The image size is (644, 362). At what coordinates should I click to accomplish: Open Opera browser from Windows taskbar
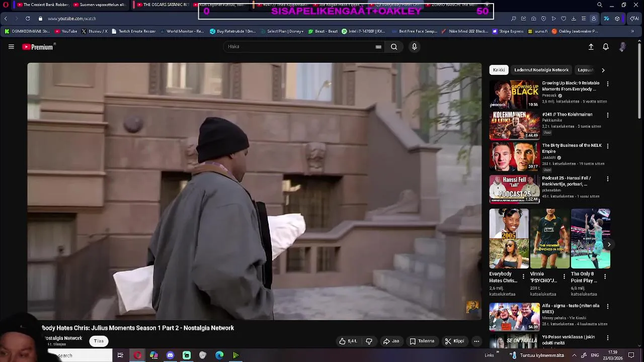click(x=137, y=355)
